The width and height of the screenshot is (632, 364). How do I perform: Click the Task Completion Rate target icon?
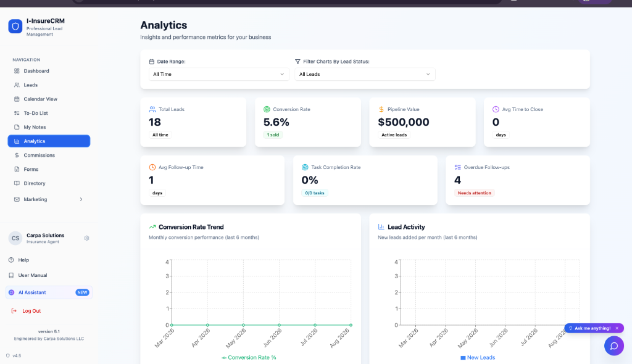tap(305, 167)
